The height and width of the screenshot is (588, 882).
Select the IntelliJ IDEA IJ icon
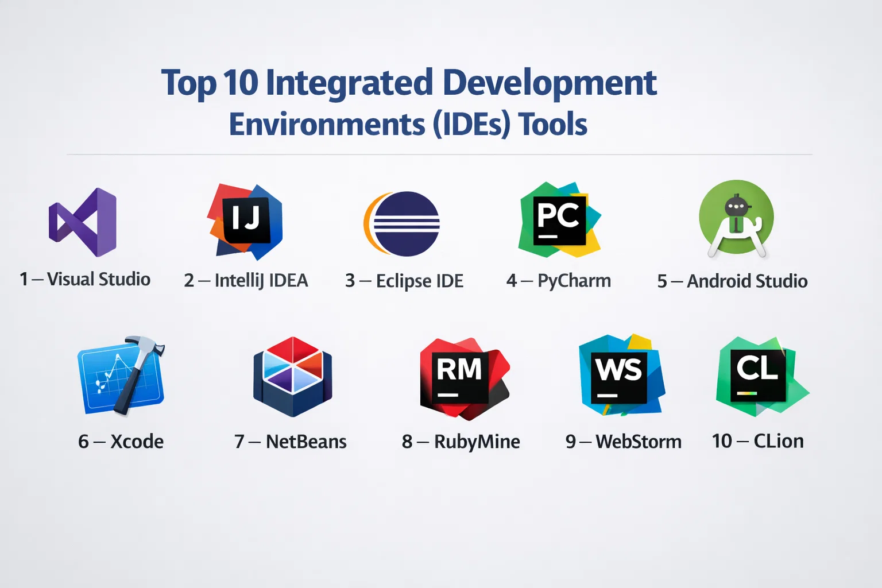(245, 221)
